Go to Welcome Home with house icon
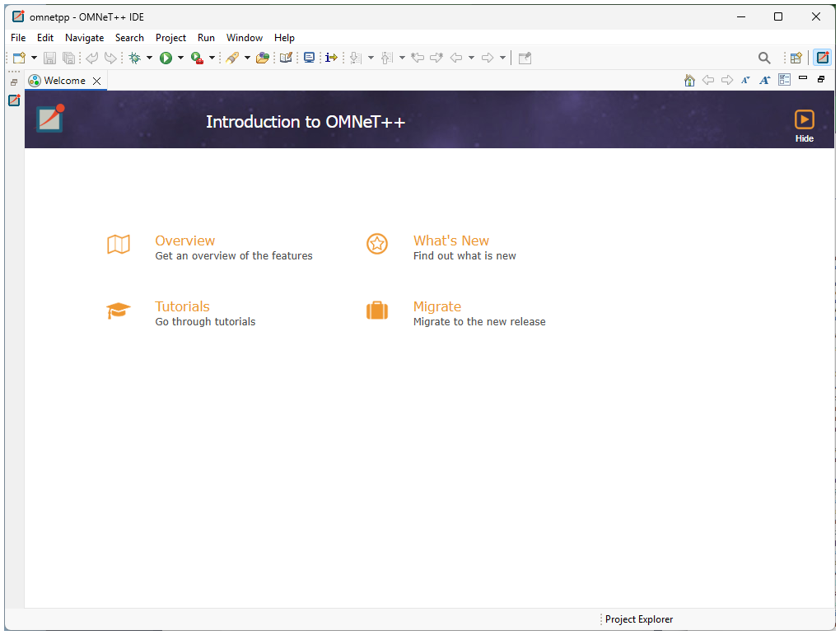 click(x=689, y=81)
